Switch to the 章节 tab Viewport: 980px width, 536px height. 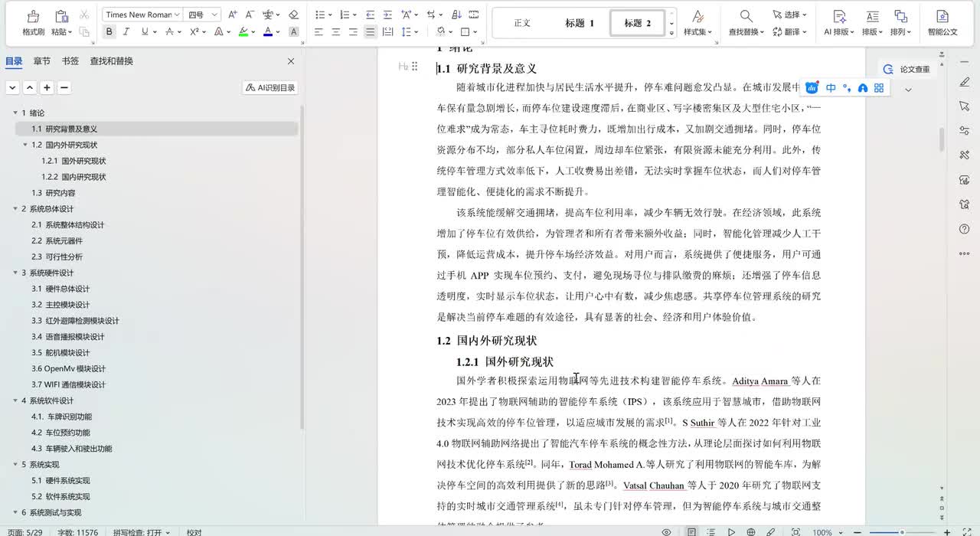(41, 61)
